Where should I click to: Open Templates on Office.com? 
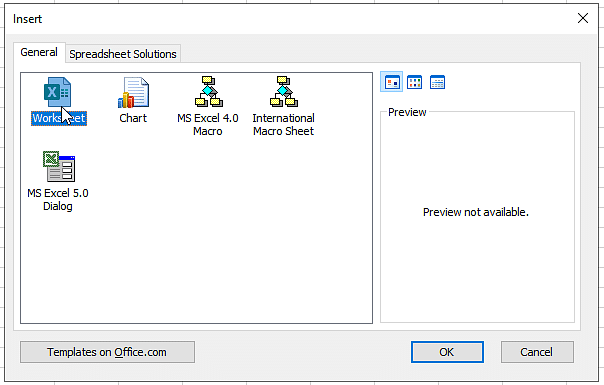click(x=107, y=352)
